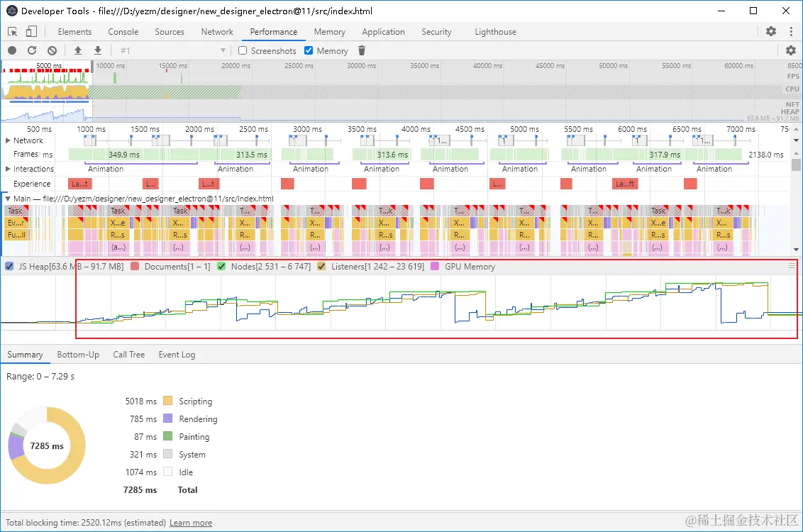Click the save profile download icon

point(98,51)
